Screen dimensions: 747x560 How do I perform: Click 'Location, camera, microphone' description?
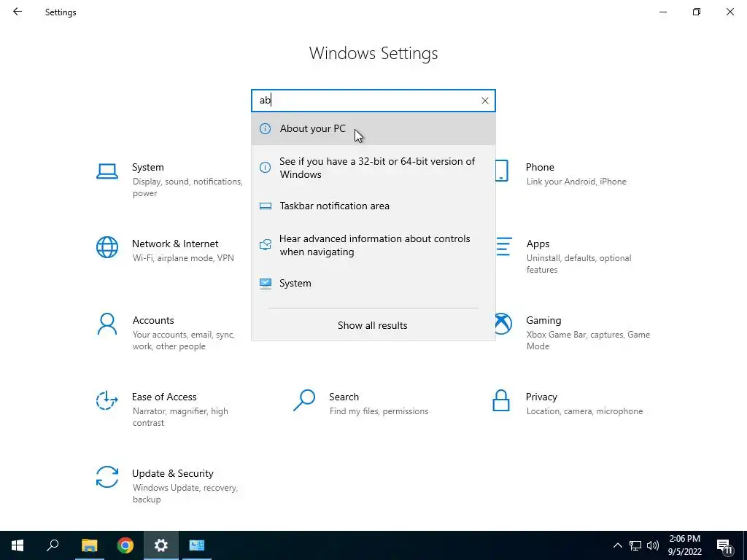click(x=584, y=411)
